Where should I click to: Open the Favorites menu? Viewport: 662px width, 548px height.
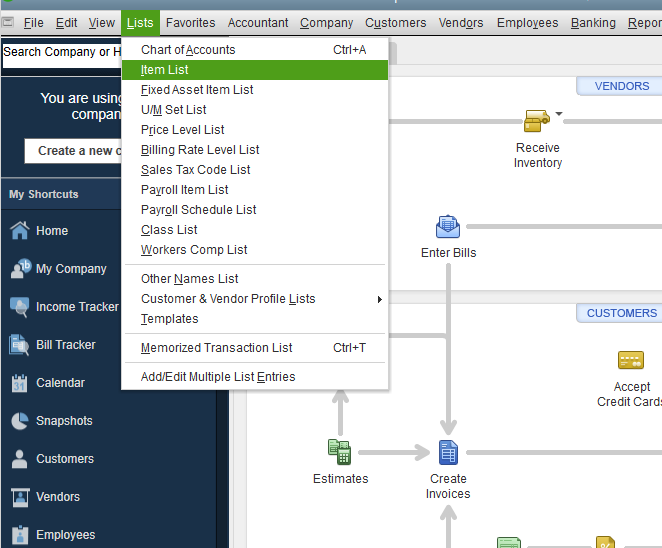point(190,22)
